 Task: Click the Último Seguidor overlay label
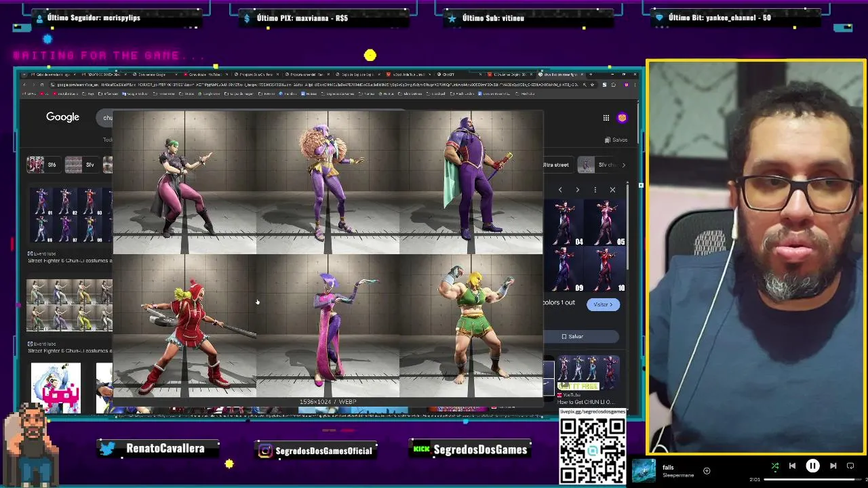tap(94, 18)
